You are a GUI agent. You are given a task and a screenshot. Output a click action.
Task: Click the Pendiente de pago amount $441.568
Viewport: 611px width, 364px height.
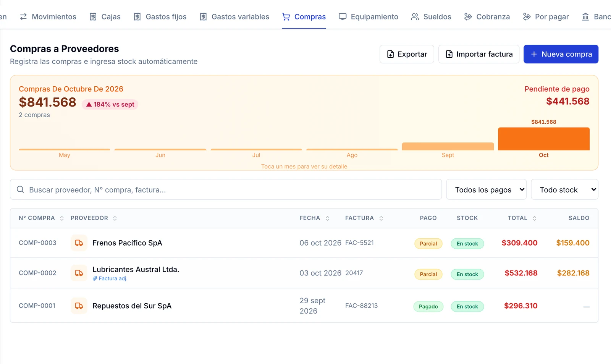click(568, 101)
